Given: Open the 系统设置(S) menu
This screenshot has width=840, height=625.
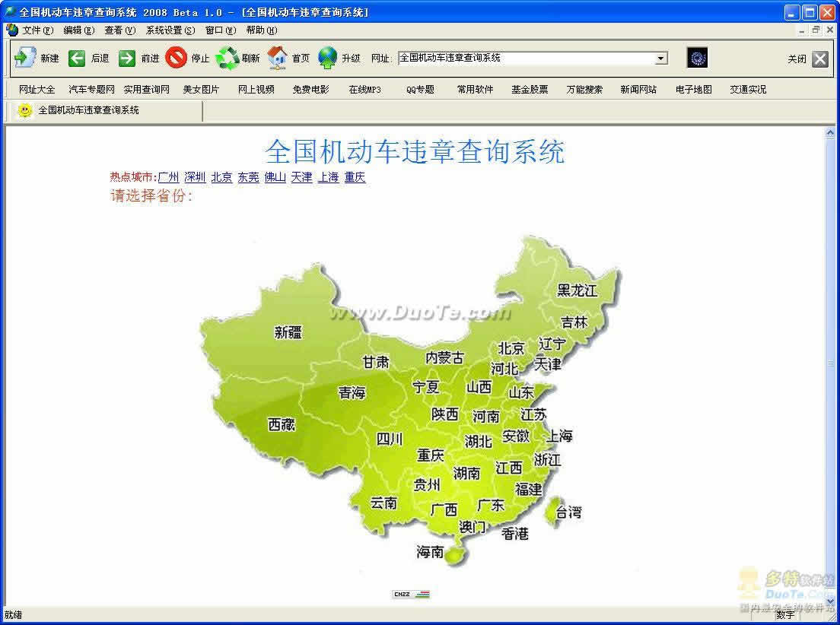Looking at the screenshot, I should point(170,30).
